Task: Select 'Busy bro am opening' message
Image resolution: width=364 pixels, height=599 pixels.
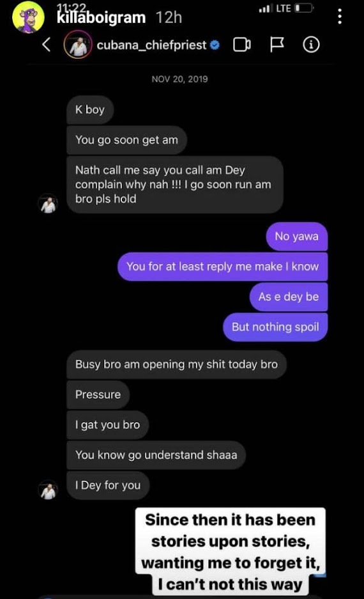Action: point(176,364)
